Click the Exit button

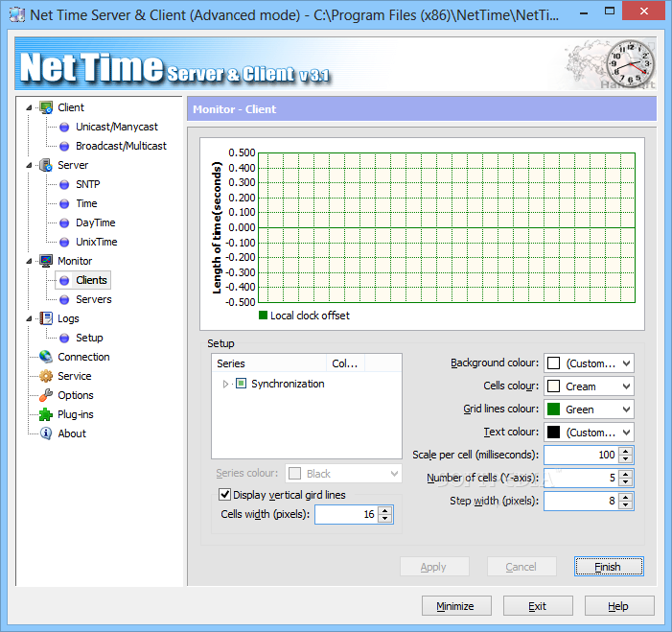[x=538, y=606]
